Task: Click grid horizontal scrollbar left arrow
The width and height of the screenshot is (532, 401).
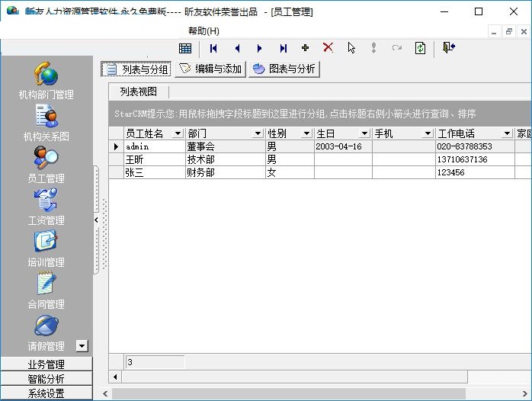Action: [115, 377]
